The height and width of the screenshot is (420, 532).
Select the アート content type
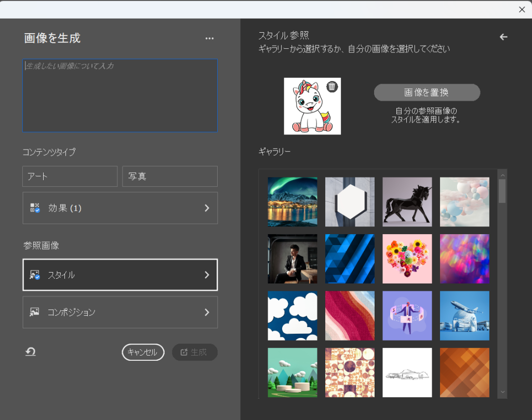coord(70,177)
